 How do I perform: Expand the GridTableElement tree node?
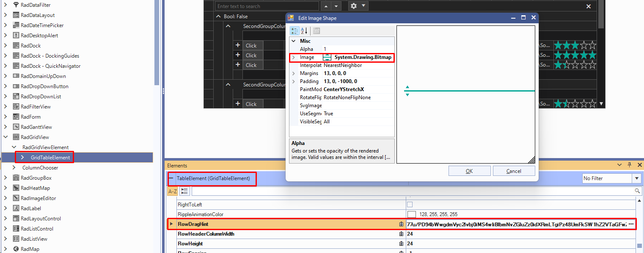coord(22,158)
